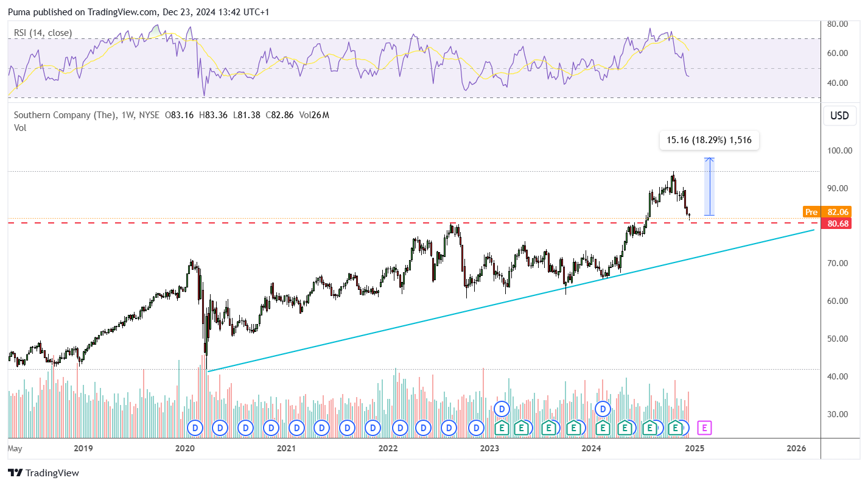Screen dimensions: 868x486
Task: Click the 2023 label on time axis
Action: pyautogui.click(x=489, y=449)
